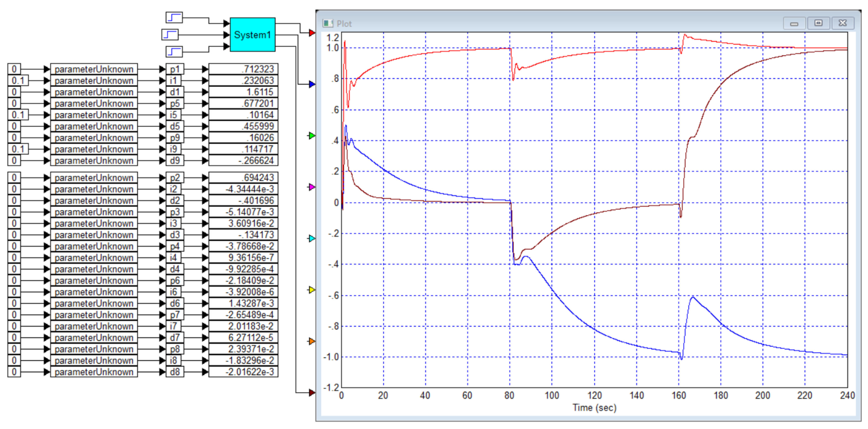Click the display showing 1.6115
This screenshot has height=429, width=868.
point(243,92)
